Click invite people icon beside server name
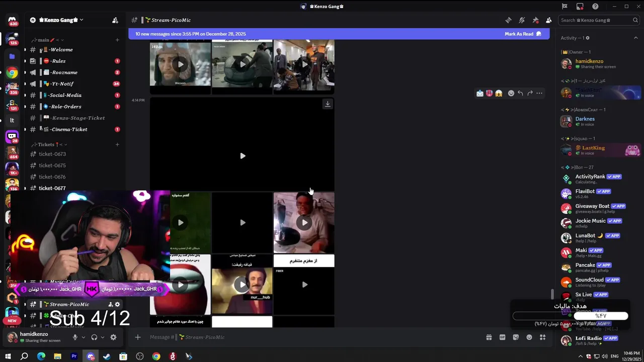The image size is (644, 362). [115, 20]
